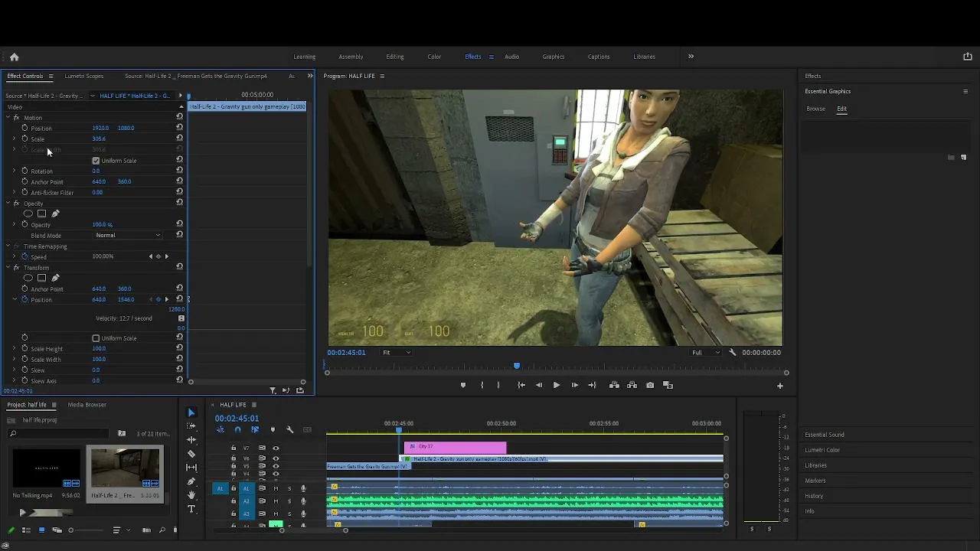This screenshot has width=980, height=551.
Task: Switch to the Editing workspace
Action: [395, 57]
